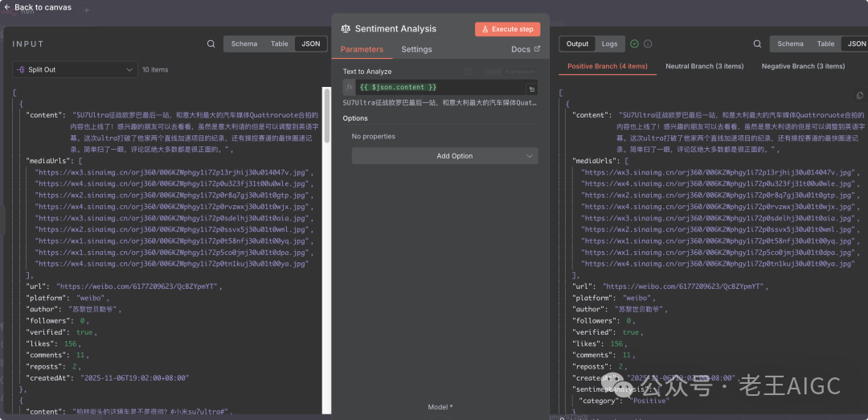Viewport: 868px width, 420px height.
Task: Show INPUT data as Table
Action: point(279,43)
